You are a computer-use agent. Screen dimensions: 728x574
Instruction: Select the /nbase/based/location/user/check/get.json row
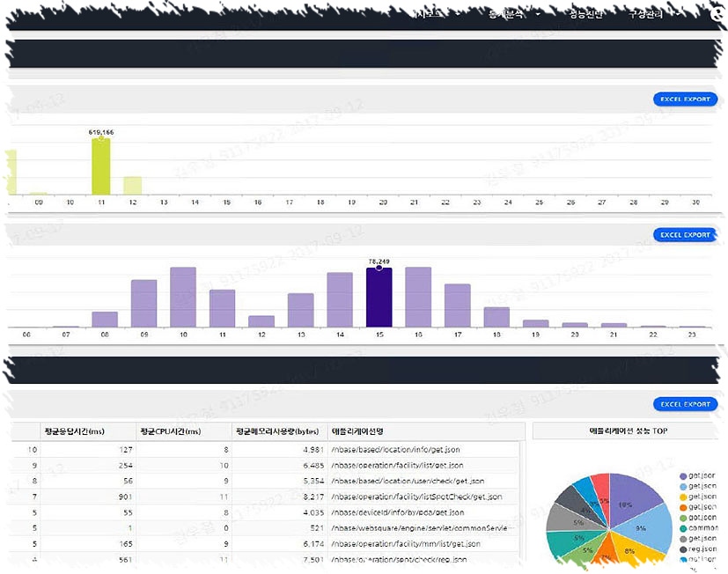(265, 481)
